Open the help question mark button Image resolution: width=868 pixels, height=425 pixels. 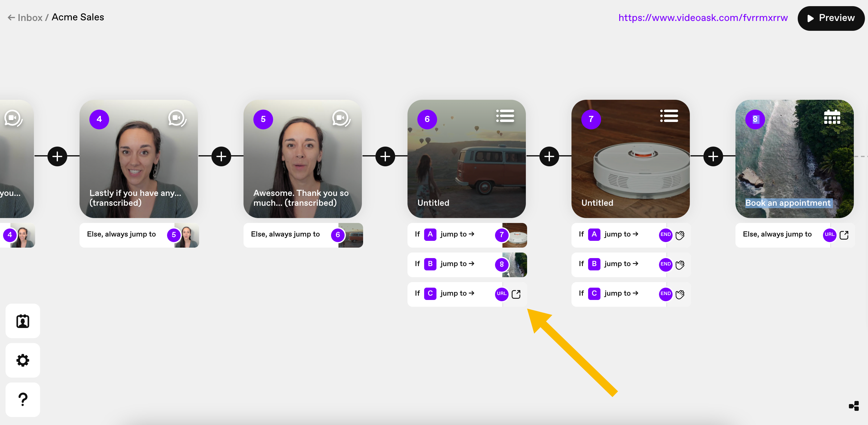(x=23, y=400)
